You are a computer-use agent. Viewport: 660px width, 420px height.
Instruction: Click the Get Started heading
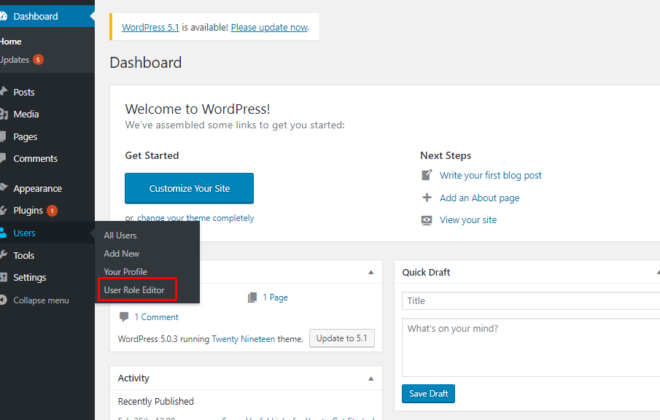click(152, 156)
